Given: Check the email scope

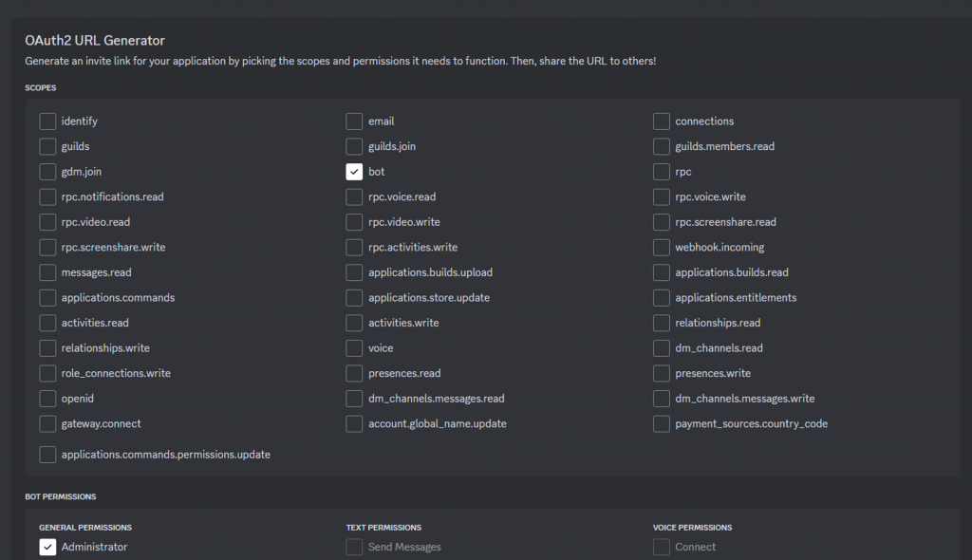Looking at the screenshot, I should [x=354, y=121].
